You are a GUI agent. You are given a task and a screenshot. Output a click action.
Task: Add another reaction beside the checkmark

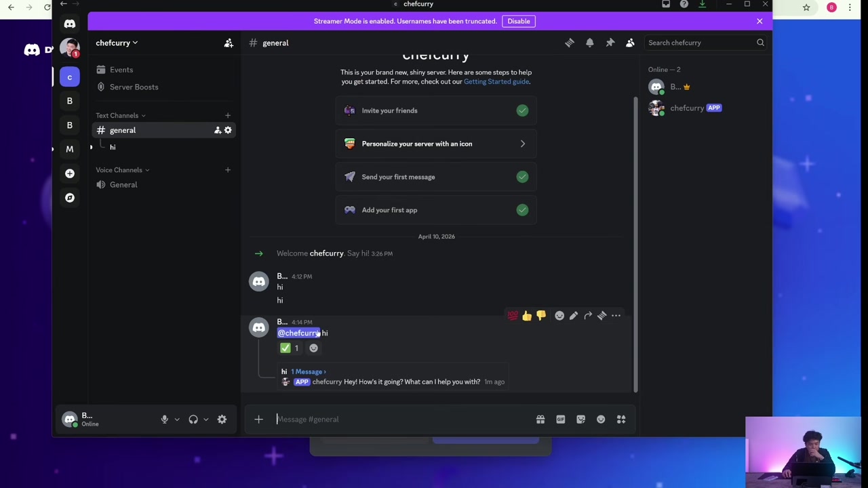pos(313,348)
